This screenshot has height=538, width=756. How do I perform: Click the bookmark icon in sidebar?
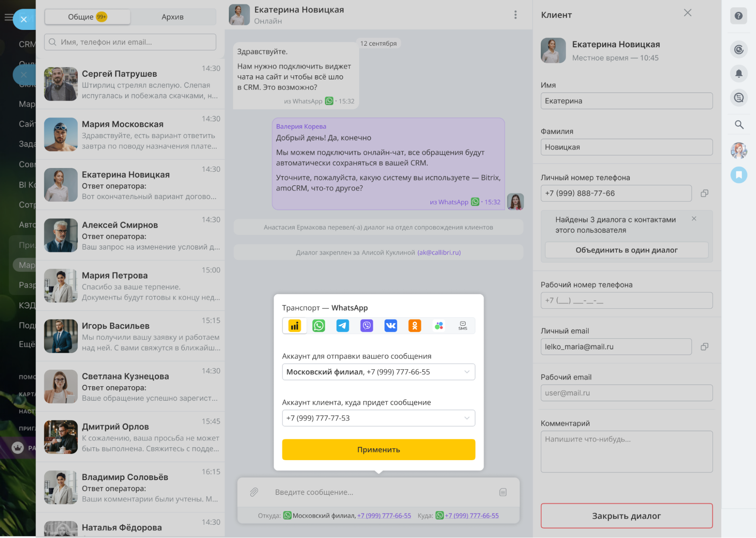739,175
